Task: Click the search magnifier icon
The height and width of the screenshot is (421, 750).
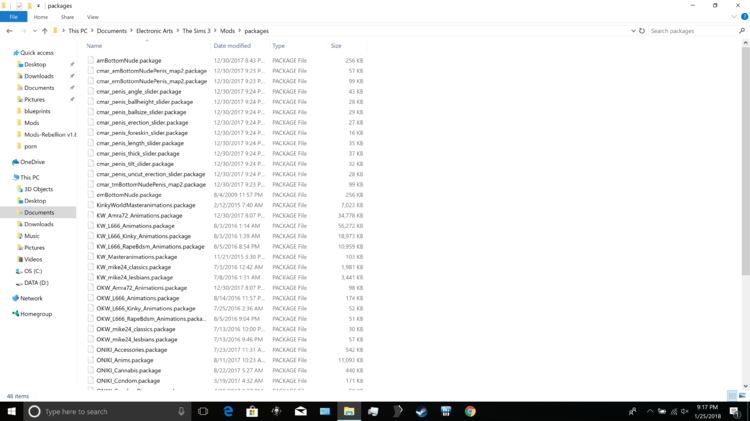Action: [x=742, y=31]
